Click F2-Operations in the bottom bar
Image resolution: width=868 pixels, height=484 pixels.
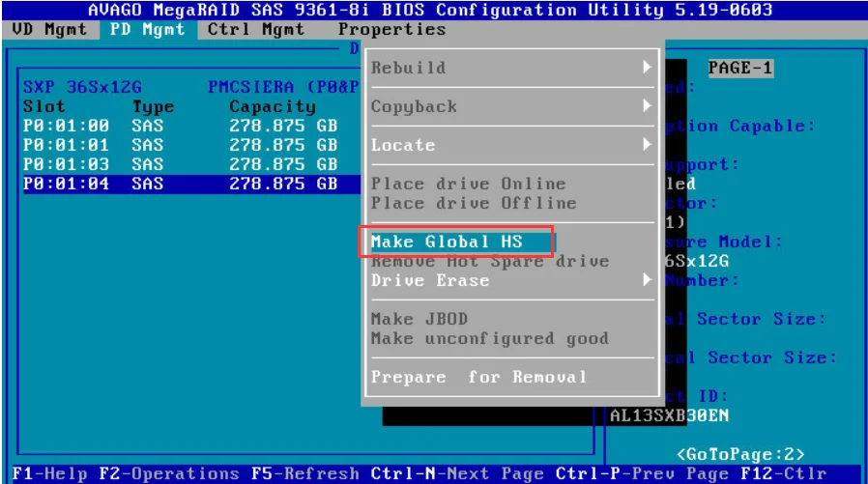169,474
